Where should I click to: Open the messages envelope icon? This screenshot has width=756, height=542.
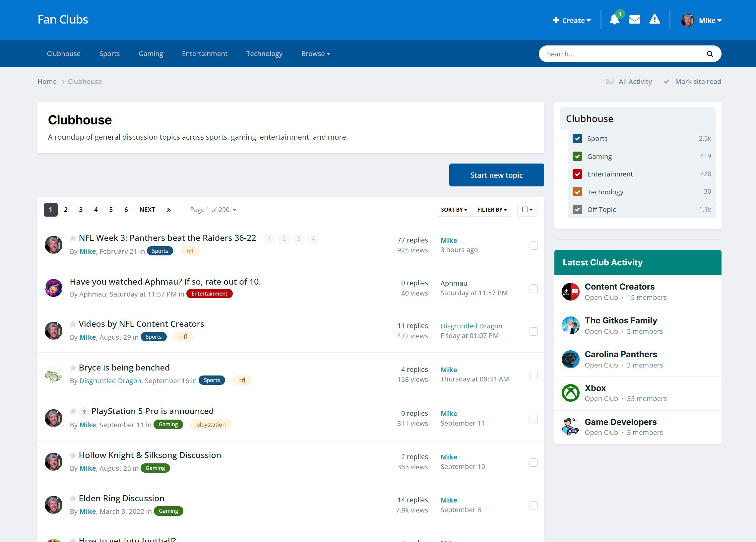(634, 20)
